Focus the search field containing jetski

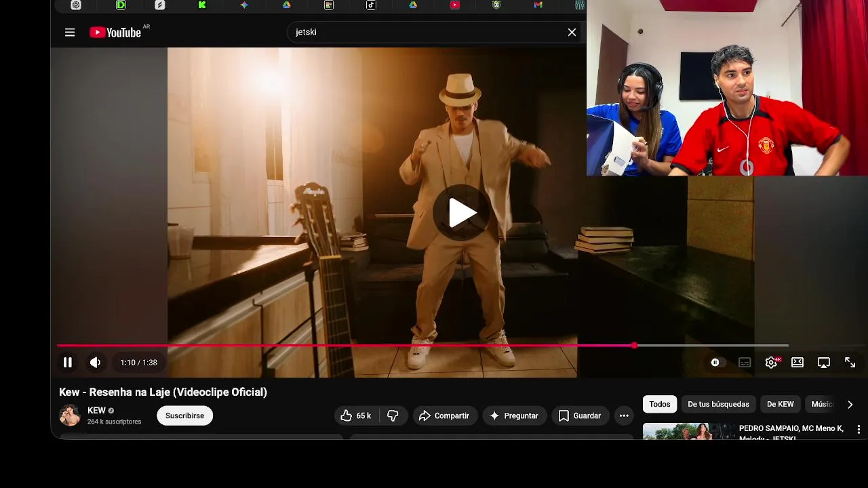click(x=427, y=33)
